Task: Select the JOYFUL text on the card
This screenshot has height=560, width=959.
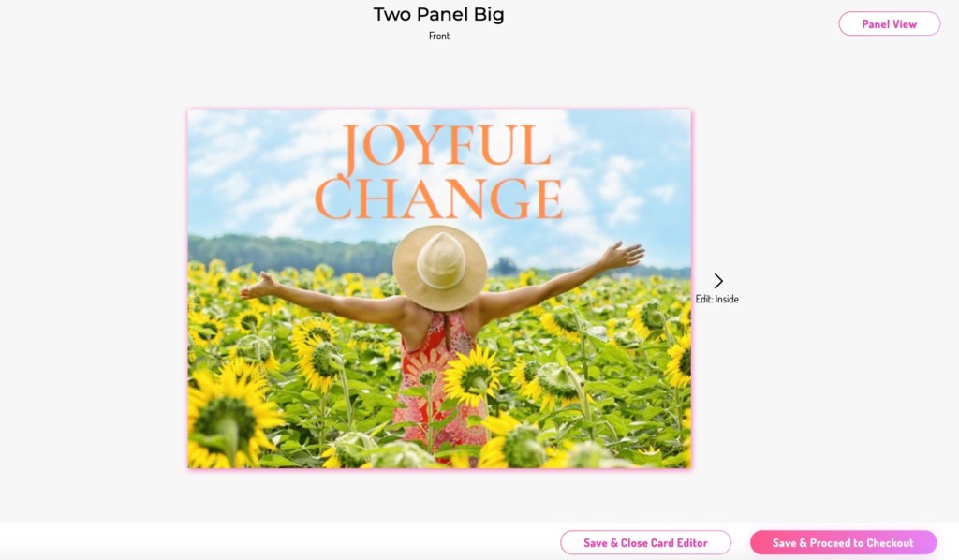Action: [447, 145]
